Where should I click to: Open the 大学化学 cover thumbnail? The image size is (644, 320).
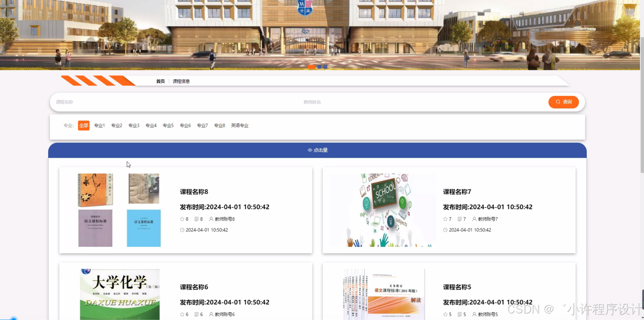click(120, 294)
